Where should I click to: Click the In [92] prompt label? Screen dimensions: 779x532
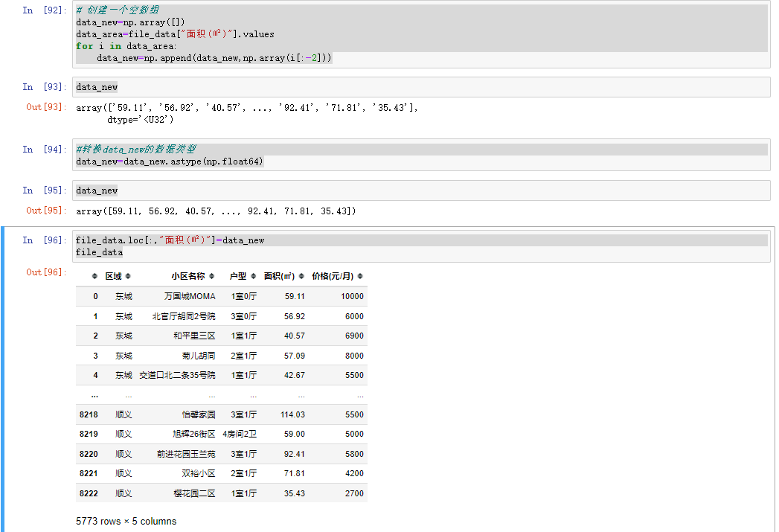pos(44,10)
